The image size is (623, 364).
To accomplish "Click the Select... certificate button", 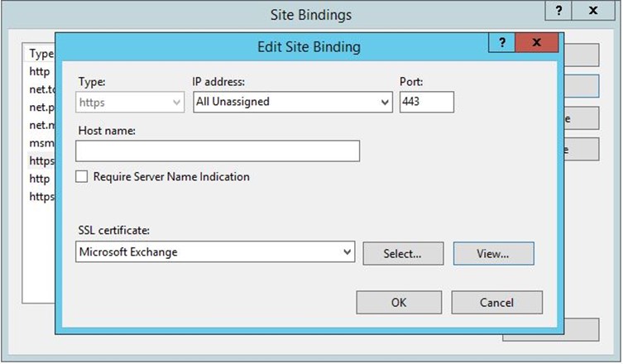I will (403, 253).
